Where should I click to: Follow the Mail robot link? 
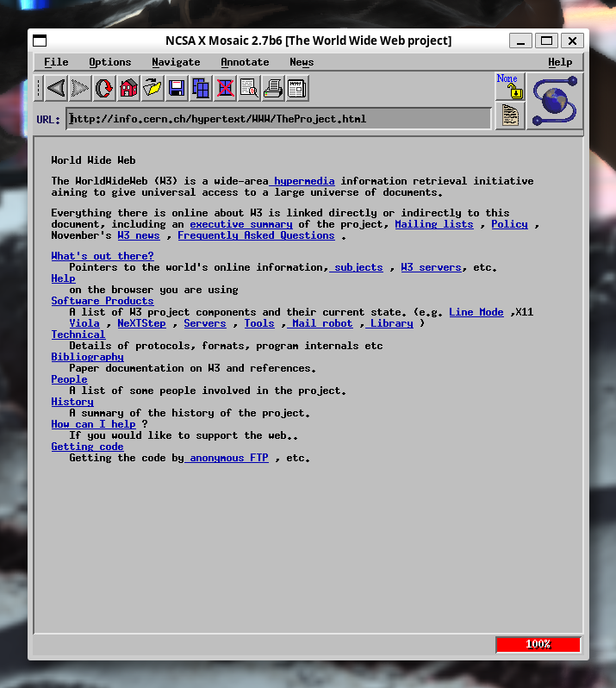click(322, 323)
